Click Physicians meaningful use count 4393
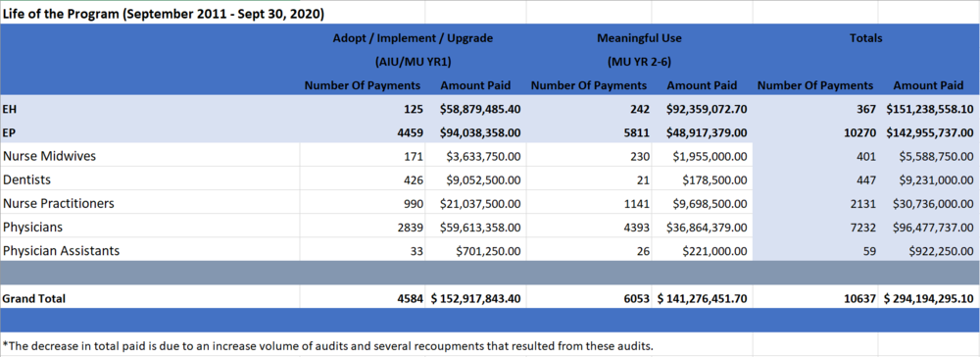The width and height of the screenshot is (980, 357). coord(637,229)
